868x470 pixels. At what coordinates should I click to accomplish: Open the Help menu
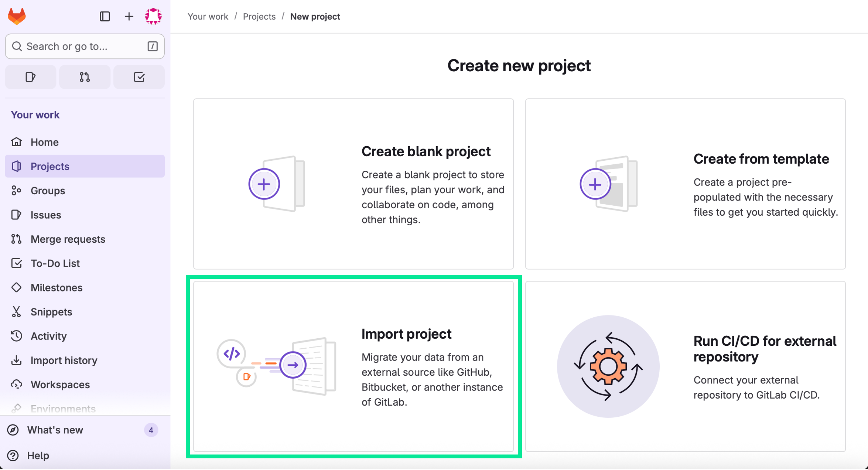click(x=38, y=455)
